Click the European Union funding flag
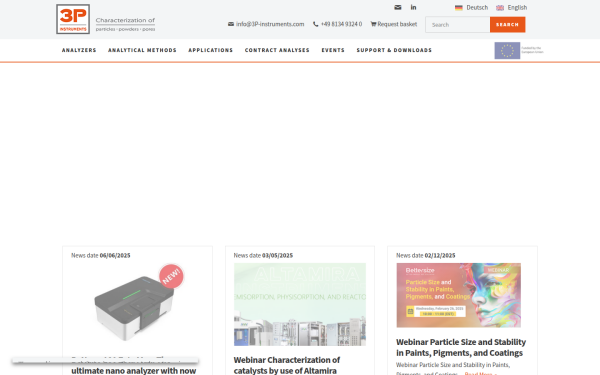This screenshot has width=600, height=375. 507,51
